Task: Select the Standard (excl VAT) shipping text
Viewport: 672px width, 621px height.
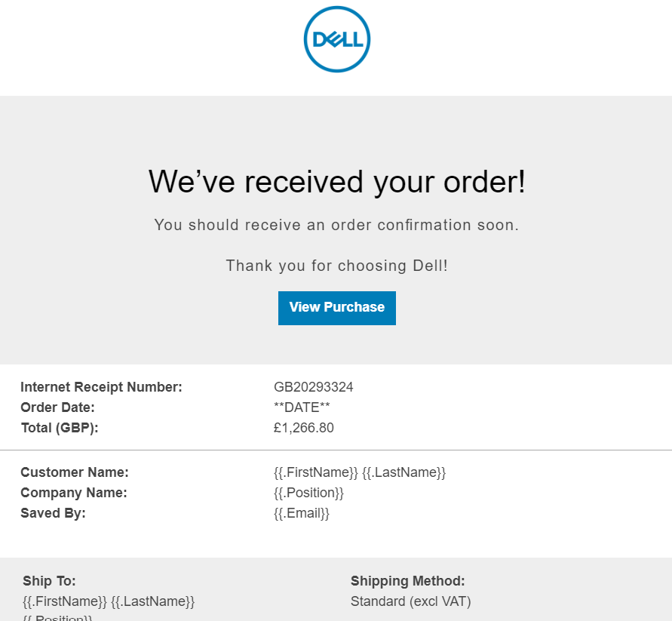Action: 410,601
